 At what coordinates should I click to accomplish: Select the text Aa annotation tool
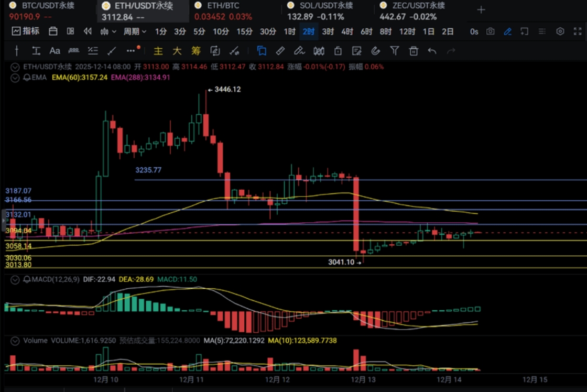(x=55, y=51)
